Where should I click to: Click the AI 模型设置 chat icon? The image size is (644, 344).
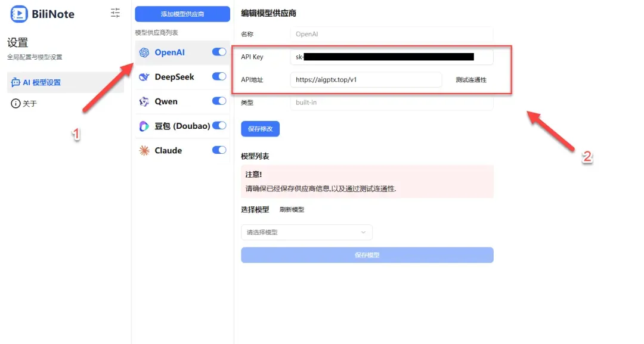pyautogui.click(x=16, y=82)
